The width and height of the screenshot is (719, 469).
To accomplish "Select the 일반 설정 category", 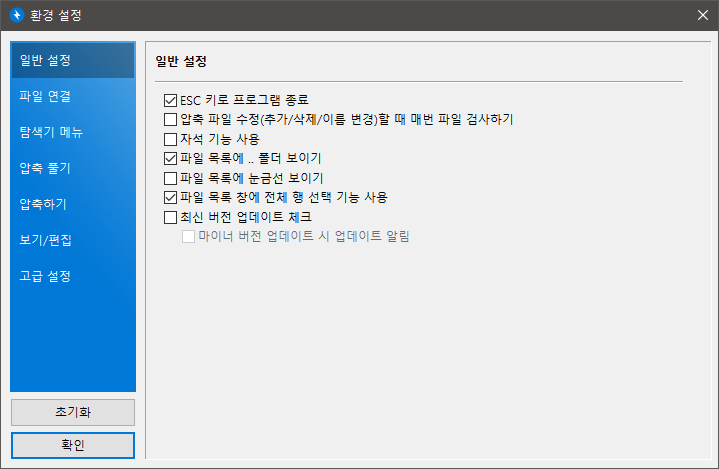I will [73, 60].
